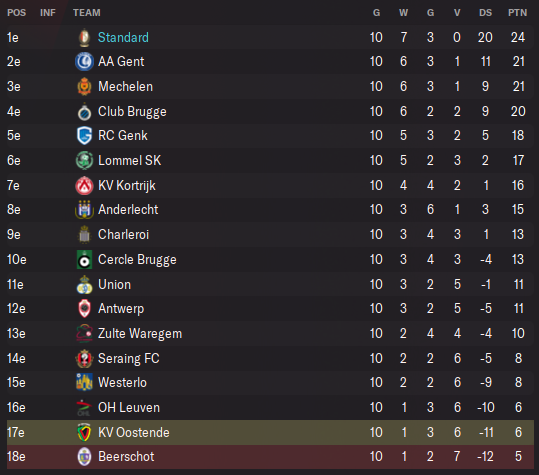Sort table by PTN column header
The height and width of the screenshot is (475, 539).
(518, 13)
